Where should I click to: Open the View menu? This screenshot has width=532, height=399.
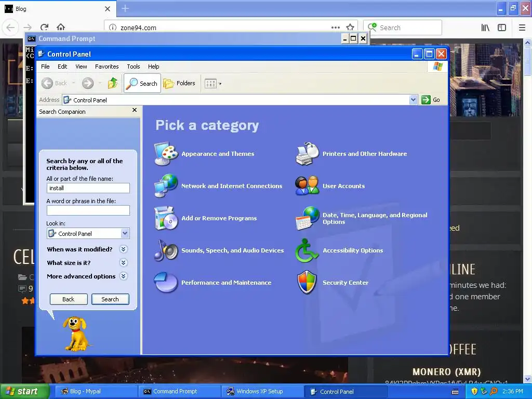pyautogui.click(x=81, y=66)
